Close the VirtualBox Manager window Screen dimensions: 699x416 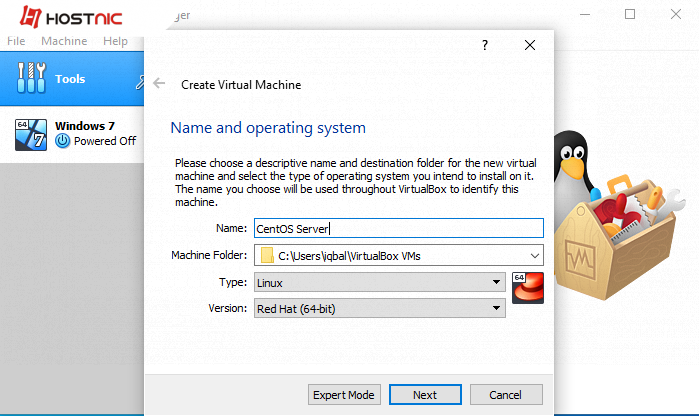(676, 14)
